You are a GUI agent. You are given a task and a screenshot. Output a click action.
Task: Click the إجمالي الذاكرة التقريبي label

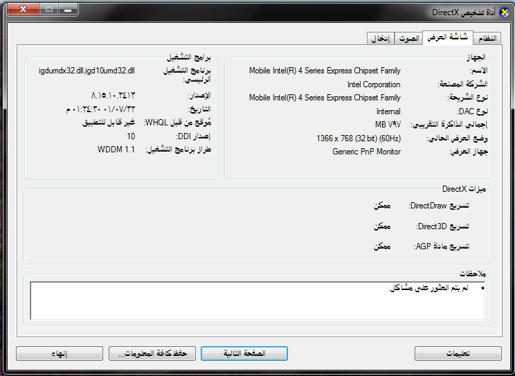pos(449,125)
